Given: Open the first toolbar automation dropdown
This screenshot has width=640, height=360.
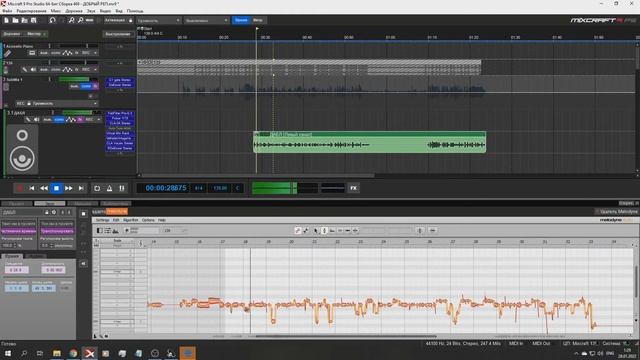Looking at the screenshot, I should [158, 20].
